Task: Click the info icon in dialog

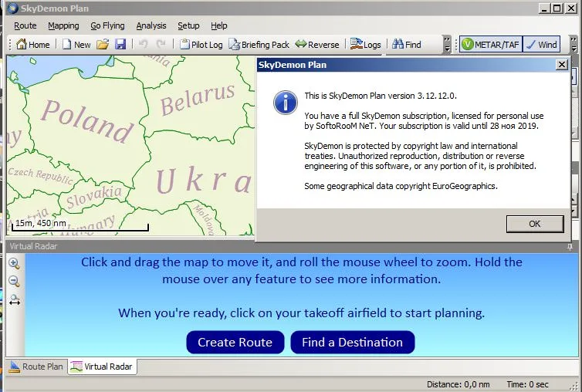Action: point(286,103)
